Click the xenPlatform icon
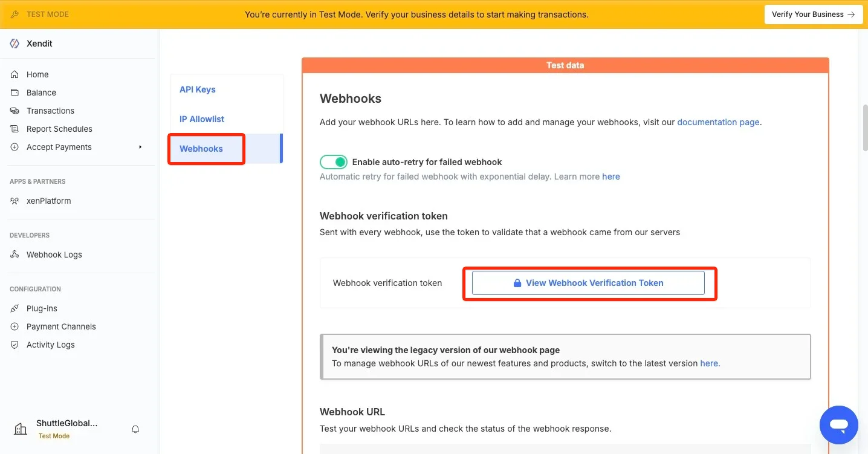The width and height of the screenshot is (868, 454). pyautogui.click(x=15, y=201)
